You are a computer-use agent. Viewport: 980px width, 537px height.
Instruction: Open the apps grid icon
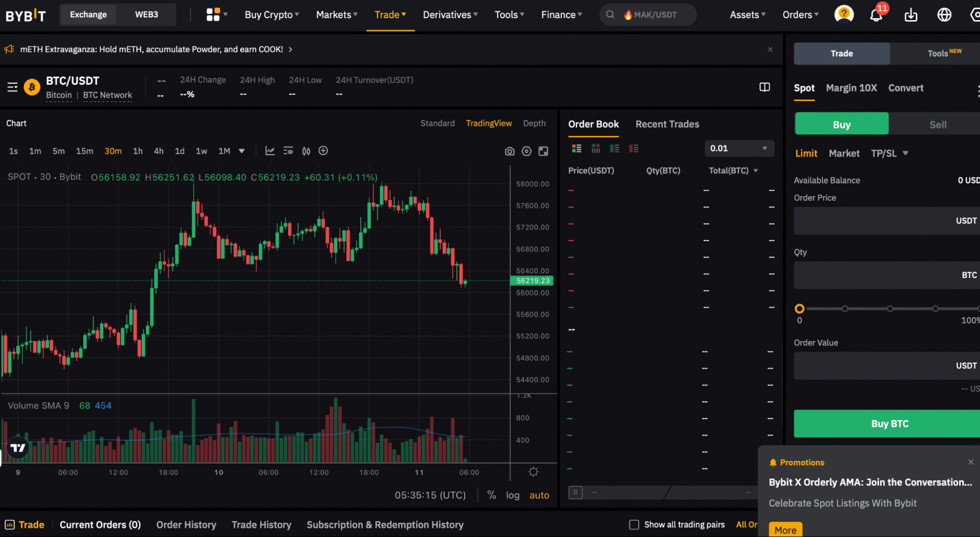click(x=213, y=15)
